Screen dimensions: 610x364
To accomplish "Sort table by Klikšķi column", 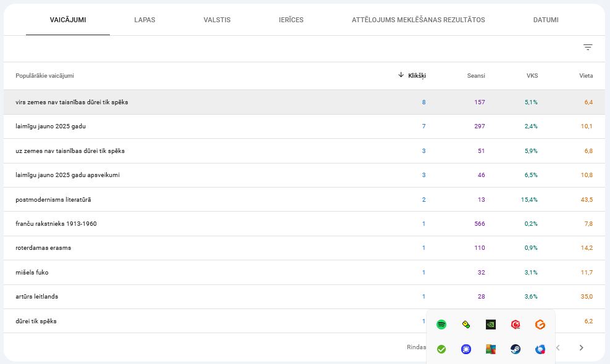I will (x=417, y=76).
